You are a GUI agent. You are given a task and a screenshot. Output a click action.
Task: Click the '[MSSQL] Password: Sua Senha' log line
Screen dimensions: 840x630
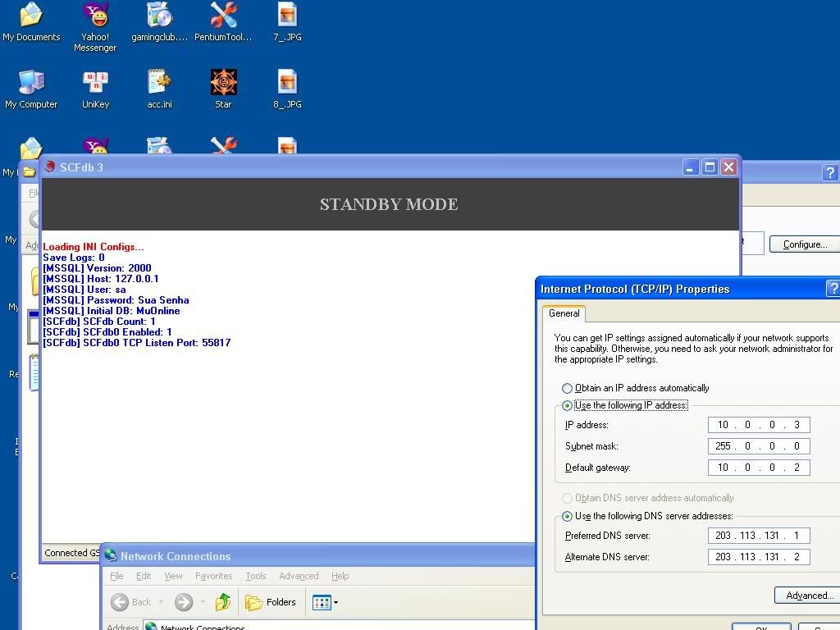point(116,300)
